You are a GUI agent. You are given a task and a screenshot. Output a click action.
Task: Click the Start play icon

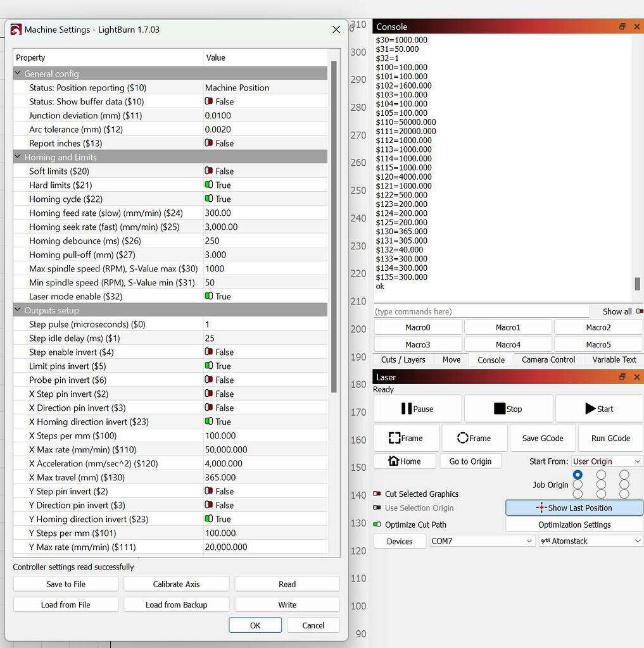(x=588, y=408)
